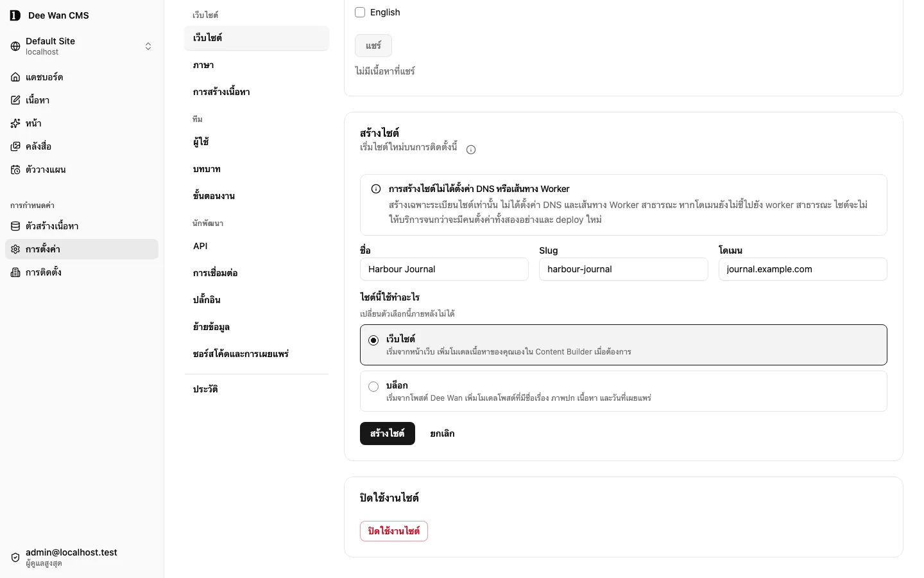Click the black สร้างไซต์ submit button
The image size is (924, 578).
coord(388,433)
